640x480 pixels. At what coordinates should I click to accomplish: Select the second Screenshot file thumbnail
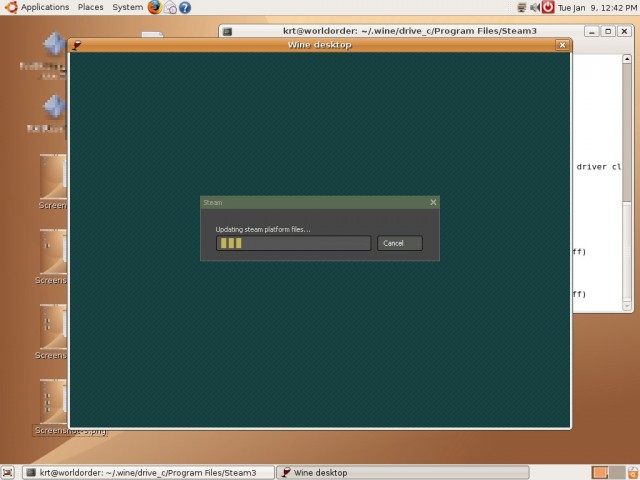[53, 251]
